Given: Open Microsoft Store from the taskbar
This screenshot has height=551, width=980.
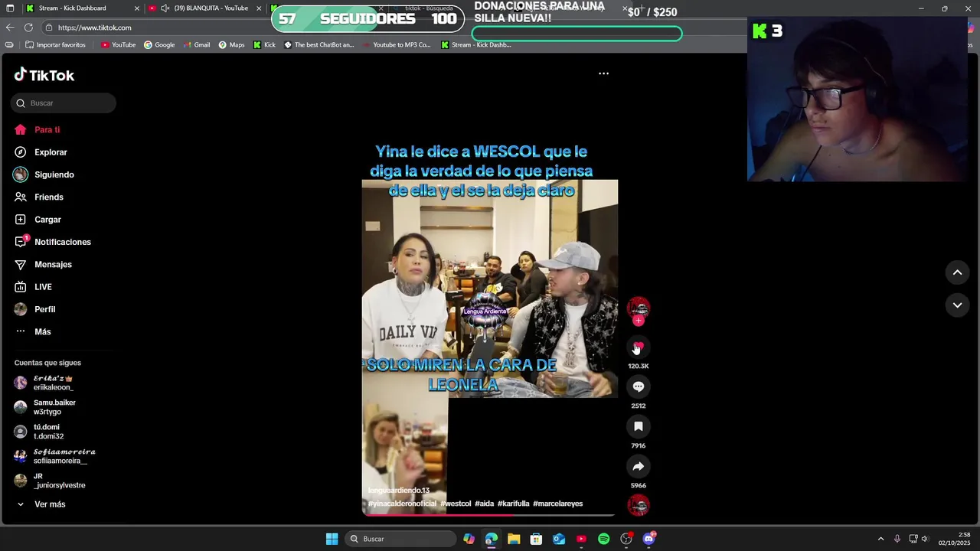Looking at the screenshot, I should pyautogui.click(x=536, y=539).
